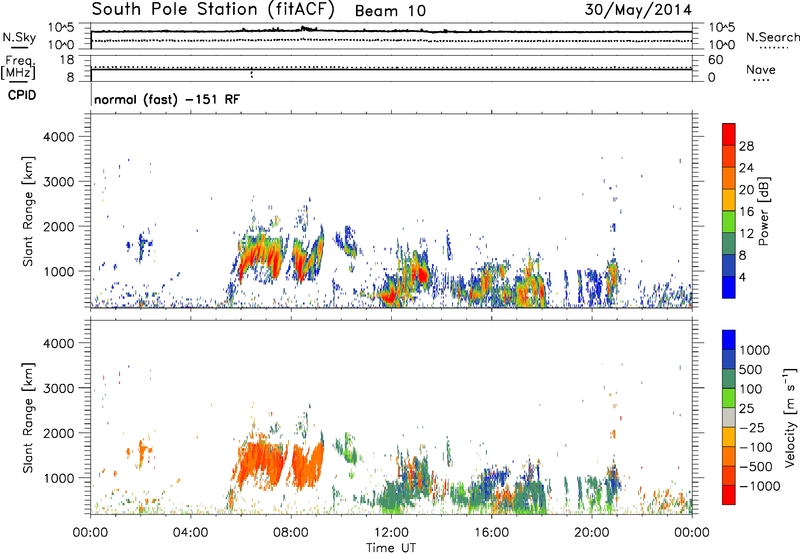Click the 'Velocity [m s-1]' color bar title

(x=790, y=417)
